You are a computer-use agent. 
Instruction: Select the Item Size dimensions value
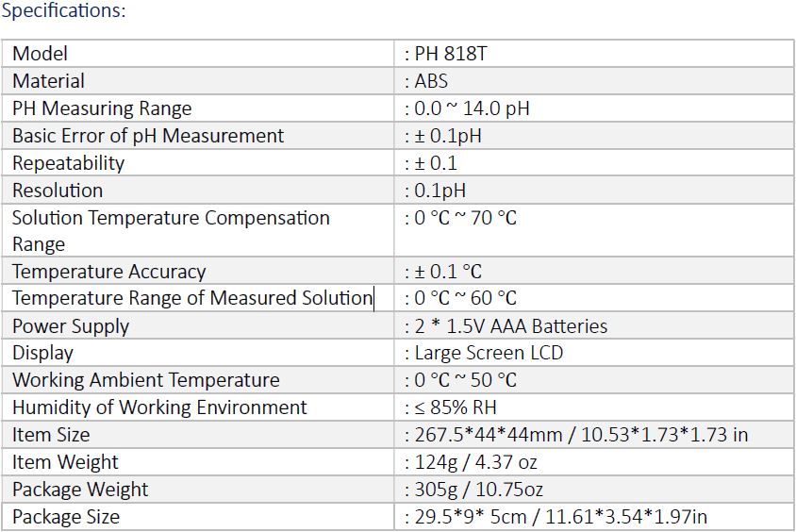point(581,435)
